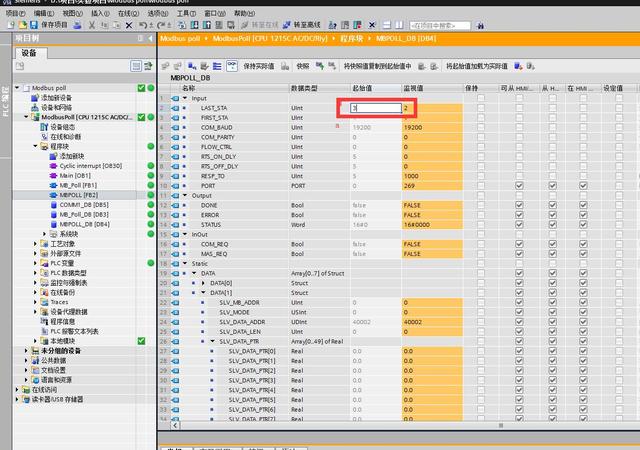
Task: Open 设备组态 device configuration
Action: tap(62, 127)
